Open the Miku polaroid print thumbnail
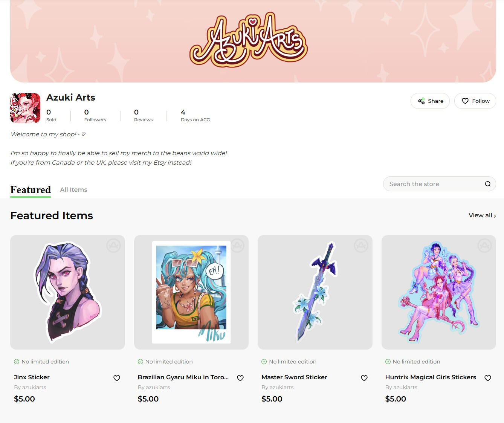This screenshot has height=423, width=504. 191,292
